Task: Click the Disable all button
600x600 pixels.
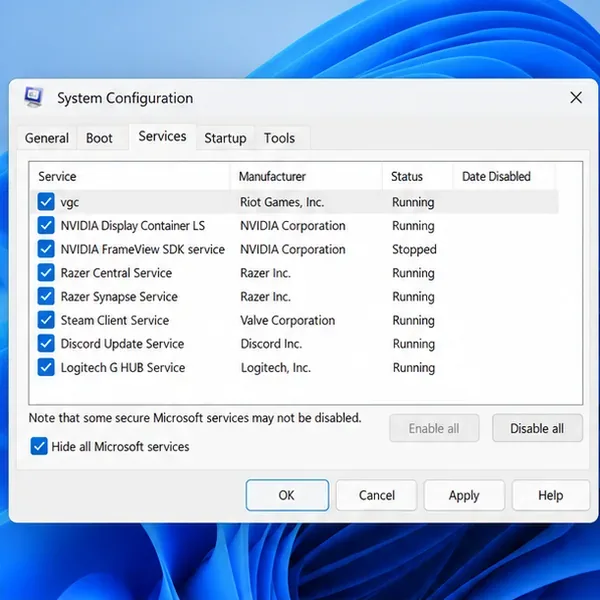Action: pyautogui.click(x=537, y=428)
